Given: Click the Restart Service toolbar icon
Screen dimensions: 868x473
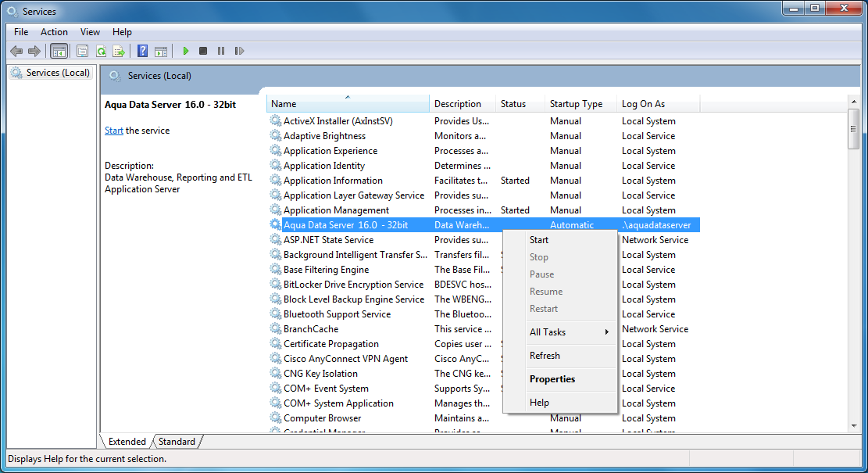Looking at the screenshot, I should tap(239, 51).
